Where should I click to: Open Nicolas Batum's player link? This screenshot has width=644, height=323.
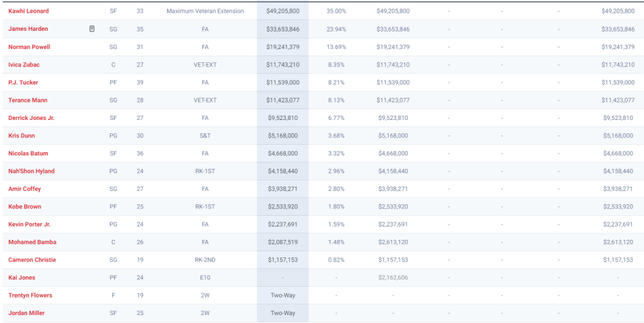[28, 153]
